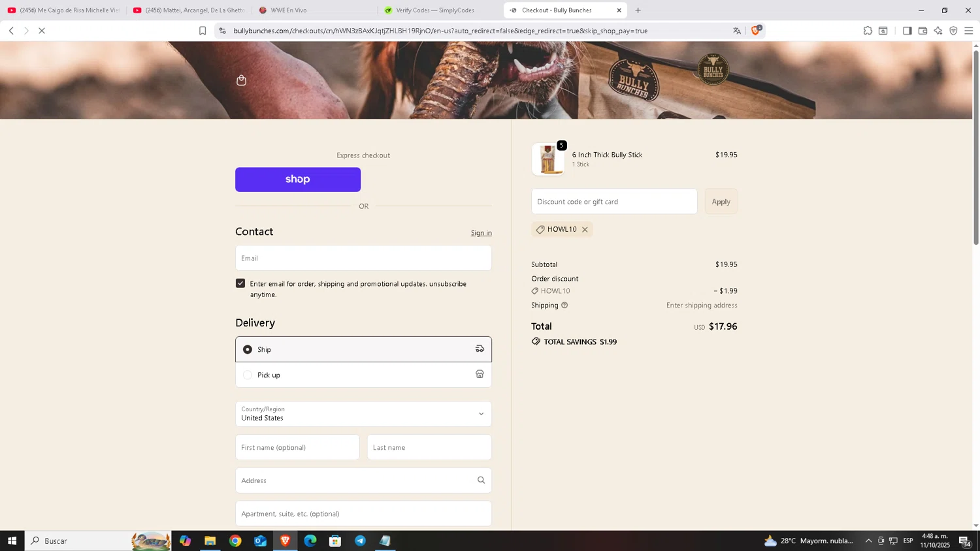
Task: Open the Windows Start menu
Action: 12,541
